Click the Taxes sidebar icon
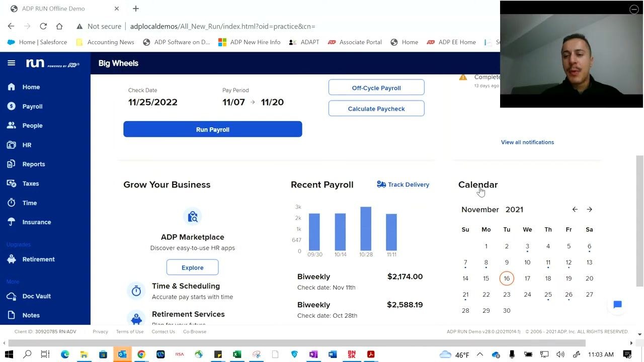 11,184
